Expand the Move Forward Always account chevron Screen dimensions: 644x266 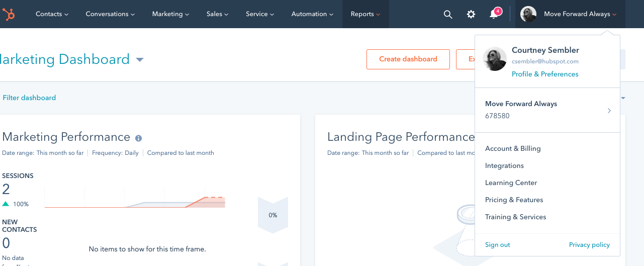click(609, 110)
